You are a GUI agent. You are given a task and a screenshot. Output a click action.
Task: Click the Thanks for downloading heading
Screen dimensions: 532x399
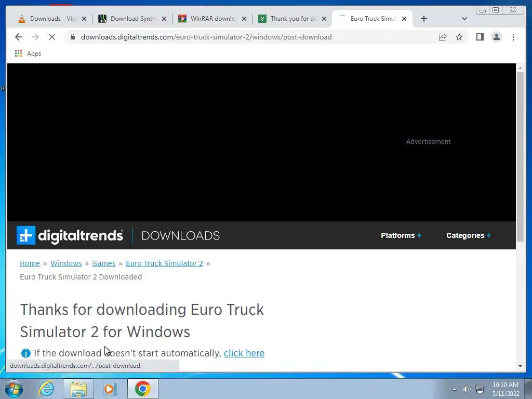tap(142, 321)
